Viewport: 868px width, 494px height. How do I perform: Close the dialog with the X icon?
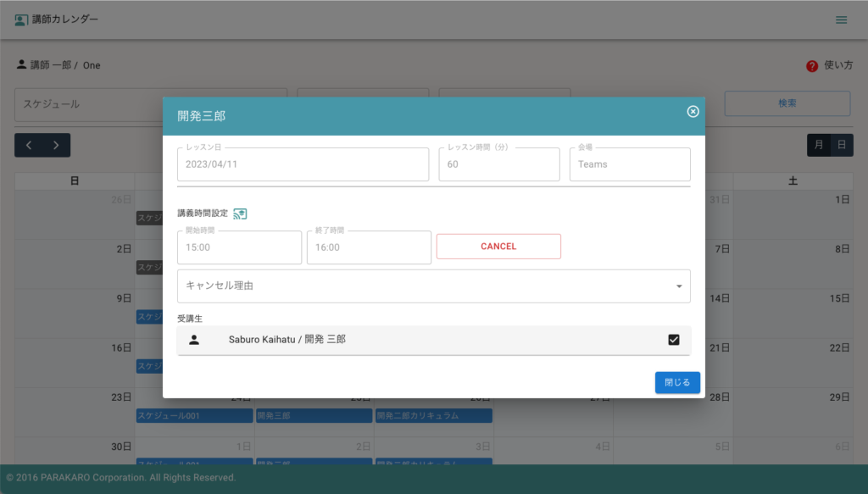tap(693, 112)
